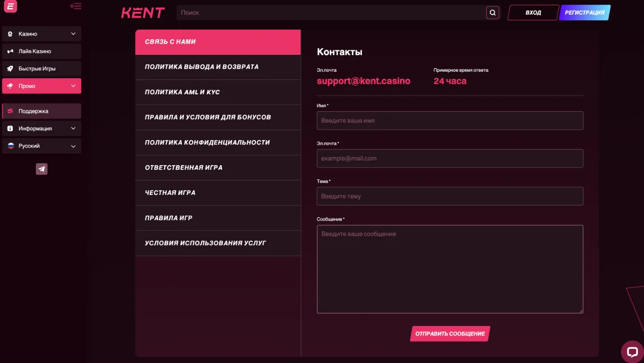Select the Политика AML и KYC tab
Image resolution: width=644 pixels, height=363 pixels.
click(218, 92)
